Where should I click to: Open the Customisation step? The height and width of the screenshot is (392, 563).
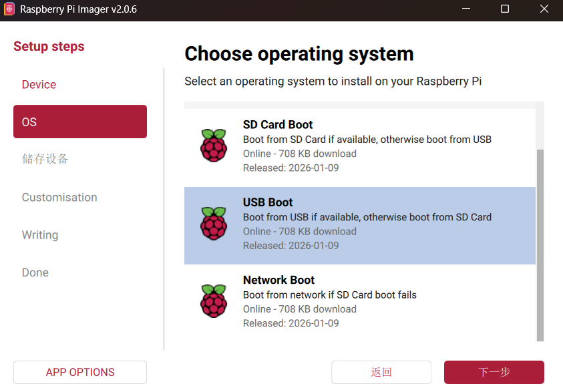(x=59, y=197)
